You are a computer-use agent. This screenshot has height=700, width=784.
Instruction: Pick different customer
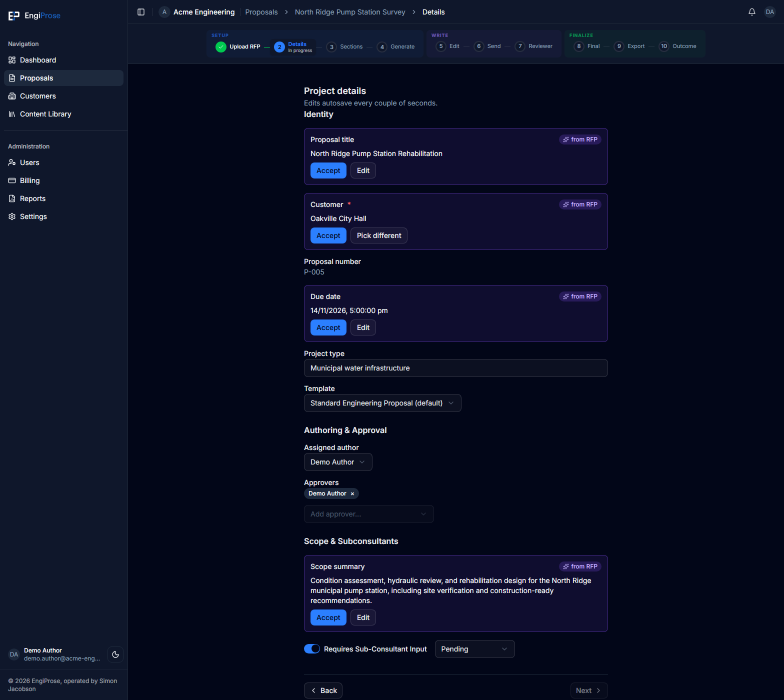pos(379,235)
